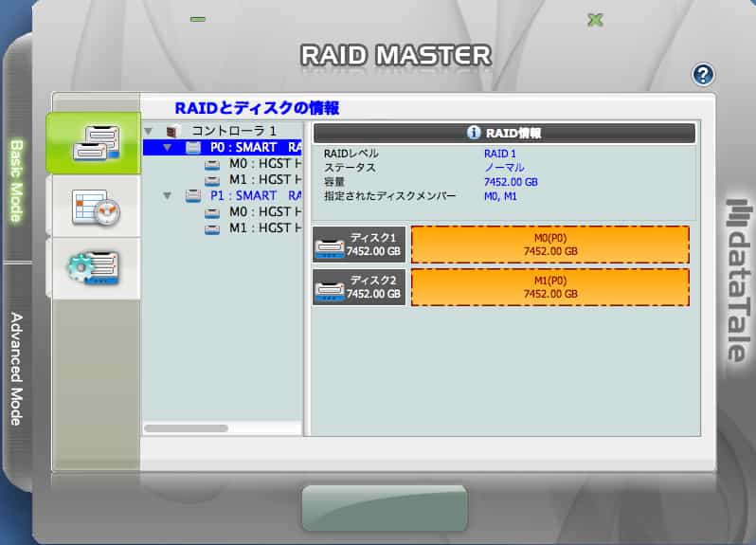Select the コントローラ 1 tree row
The image size is (756, 545).
(x=223, y=131)
